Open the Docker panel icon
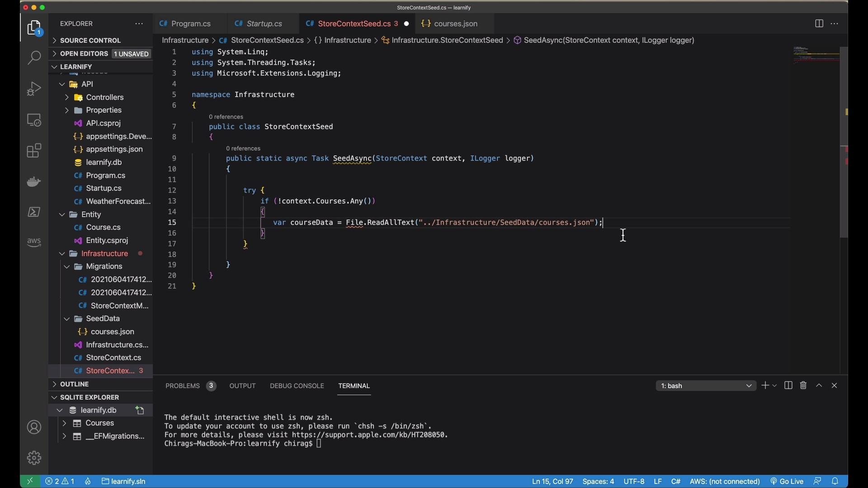Image resolution: width=868 pixels, height=488 pixels. click(x=34, y=182)
